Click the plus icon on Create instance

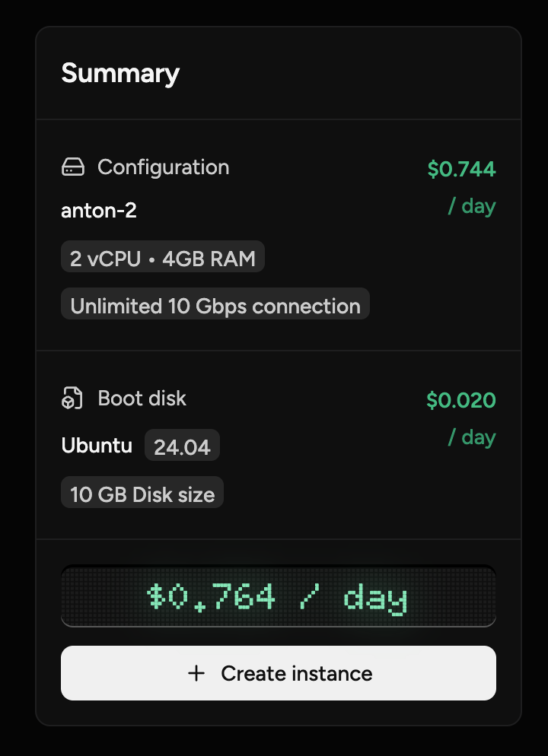click(x=196, y=673)
